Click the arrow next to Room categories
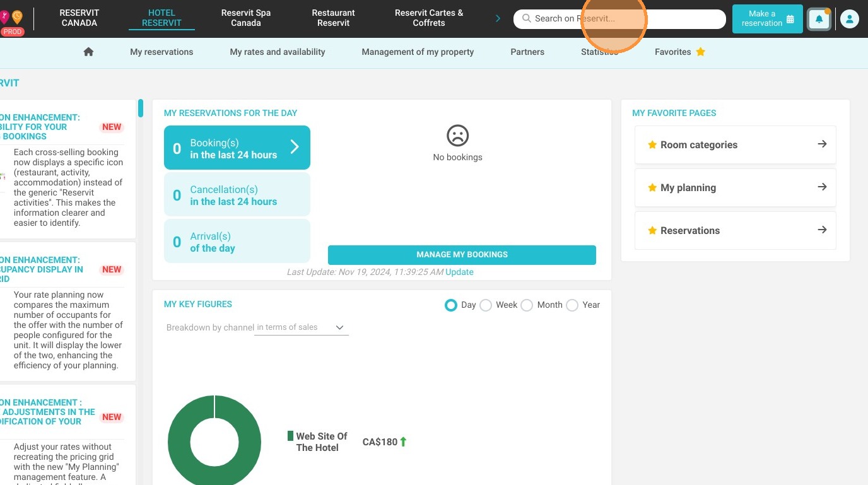 pos(822,144)
